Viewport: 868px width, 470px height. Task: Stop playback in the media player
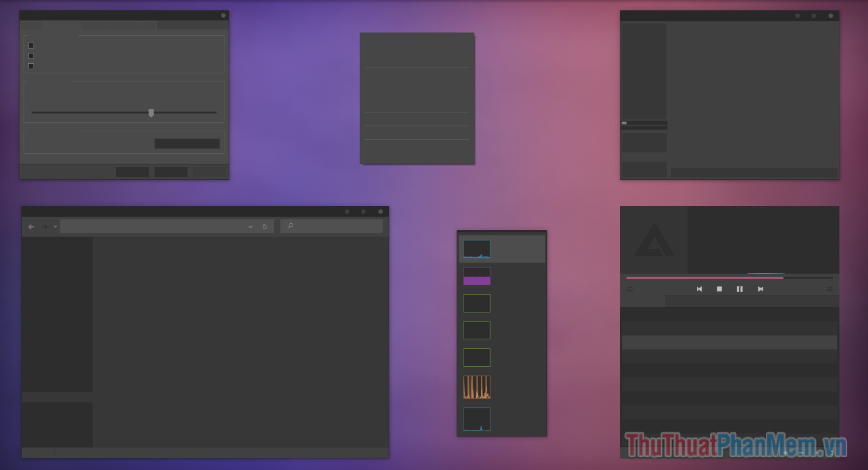[x=719, y=289]
